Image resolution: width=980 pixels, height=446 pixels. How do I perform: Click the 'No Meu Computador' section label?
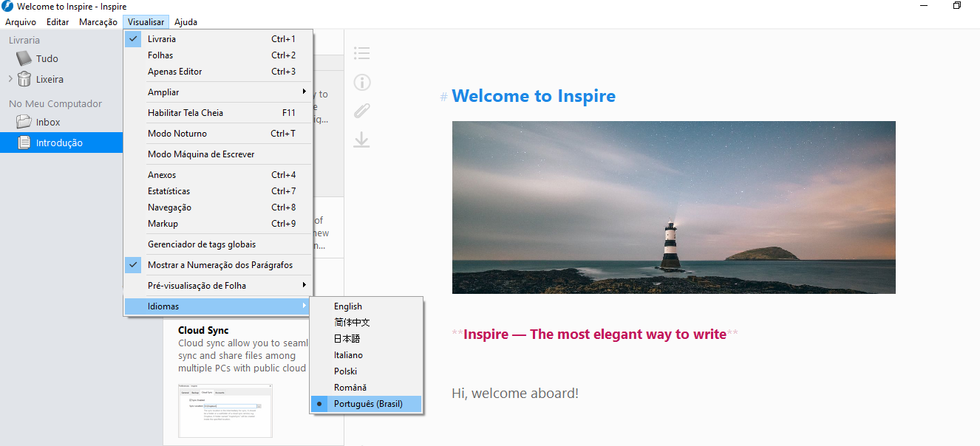point(55,104)
